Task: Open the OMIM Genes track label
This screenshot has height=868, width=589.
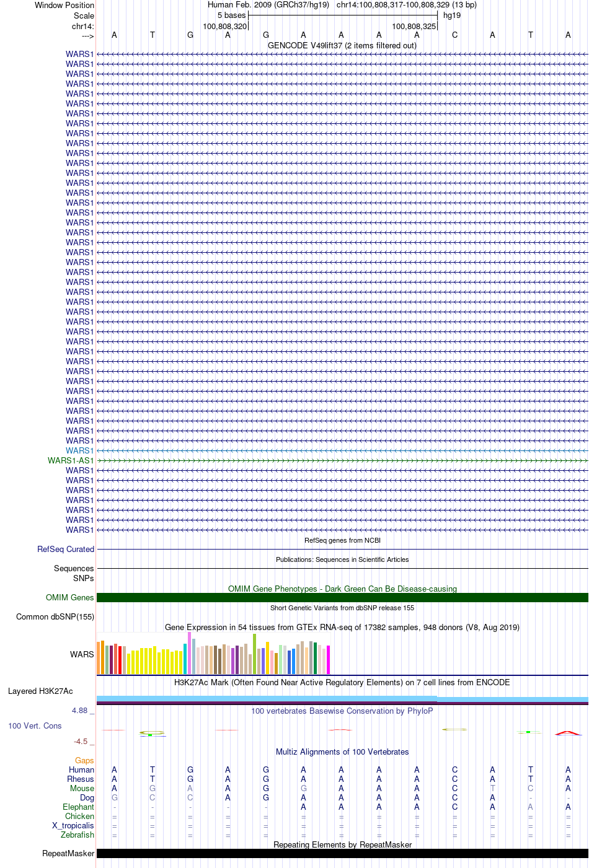Action: 70,597
